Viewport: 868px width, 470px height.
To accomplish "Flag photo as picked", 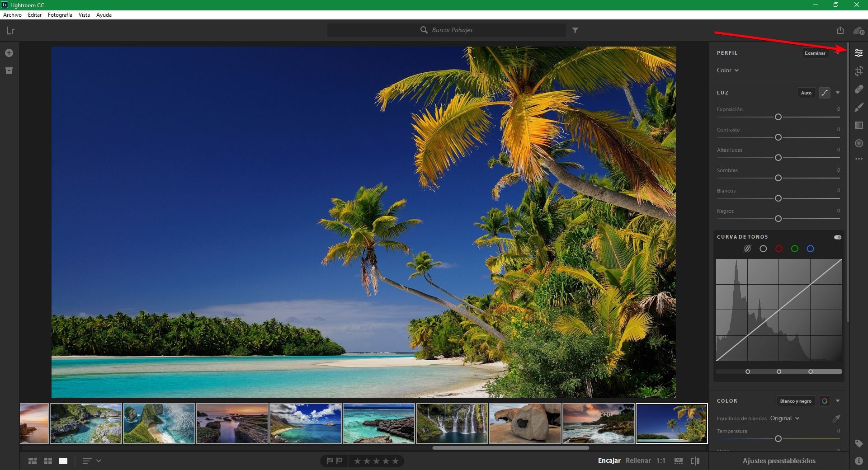I will [x=330, y=461].
